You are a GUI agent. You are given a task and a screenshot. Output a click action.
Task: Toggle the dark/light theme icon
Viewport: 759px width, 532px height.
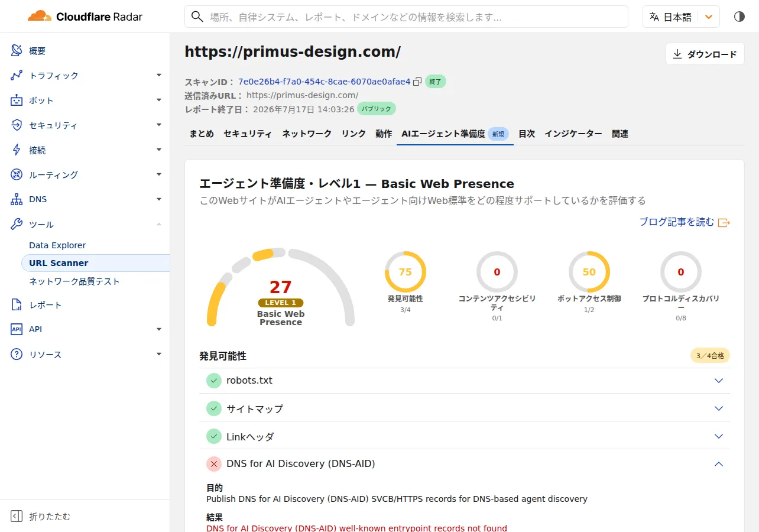[739, 17]
